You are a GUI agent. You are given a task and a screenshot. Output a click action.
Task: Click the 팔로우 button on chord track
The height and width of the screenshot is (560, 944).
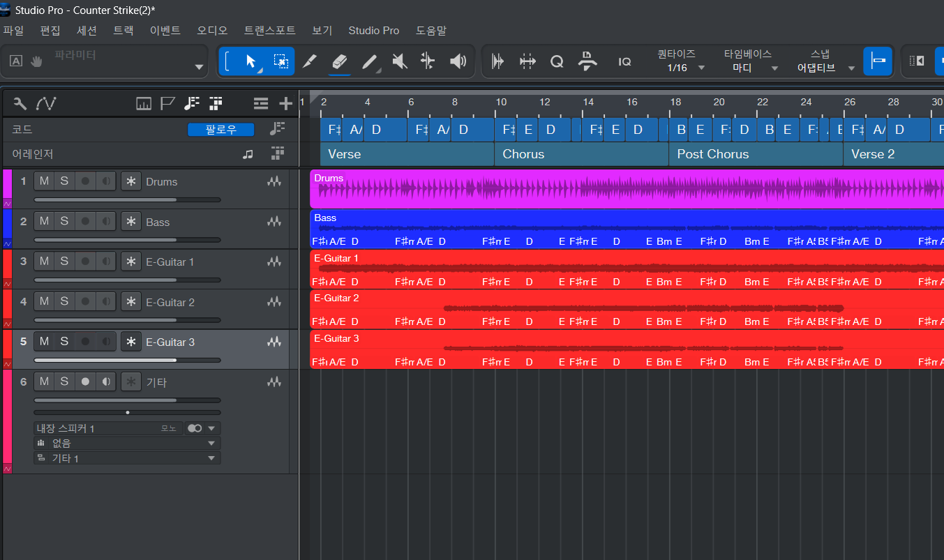tap(220, 130)
